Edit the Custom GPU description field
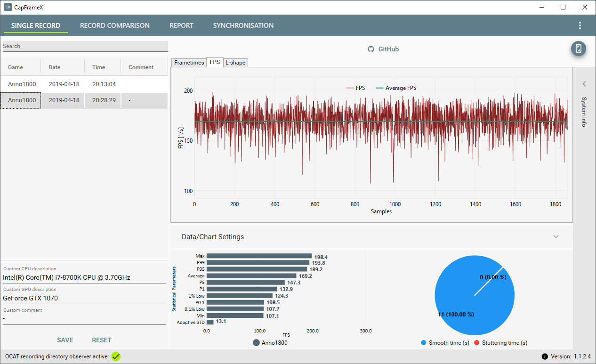Viewport: 596px width, 364px height. tap(84, 298)
